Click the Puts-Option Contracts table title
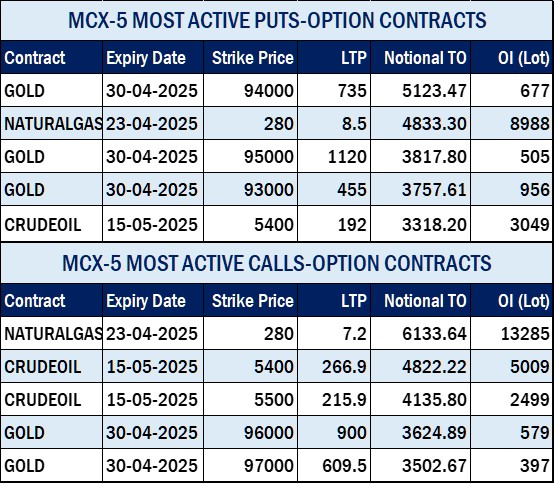Screen dimensions: 555x484 coord(277,20)
